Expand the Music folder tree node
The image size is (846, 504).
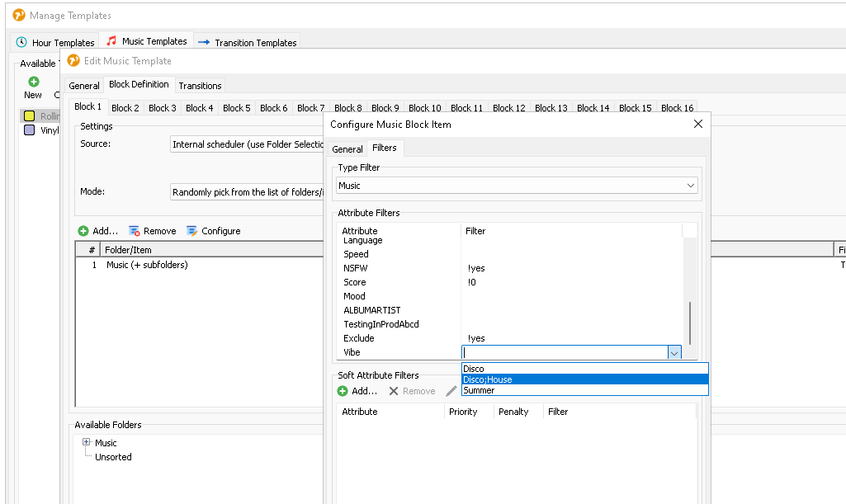click(x=87, y=442)
